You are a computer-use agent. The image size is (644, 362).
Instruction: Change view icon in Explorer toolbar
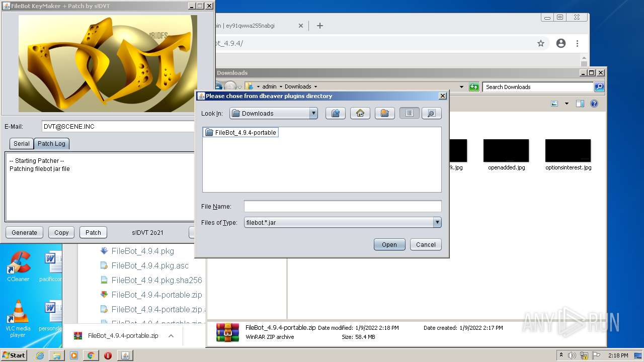tap(554, 104)
